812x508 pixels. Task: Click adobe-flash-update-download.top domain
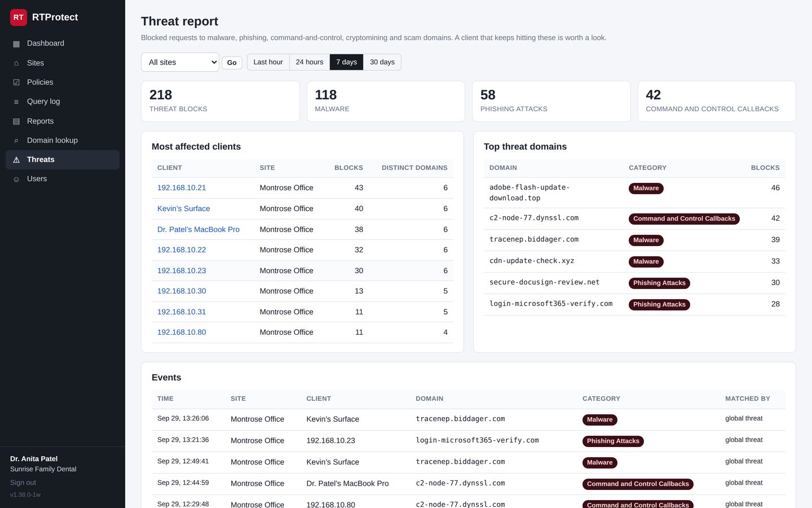pyautogui.click(x=529, y=192)
